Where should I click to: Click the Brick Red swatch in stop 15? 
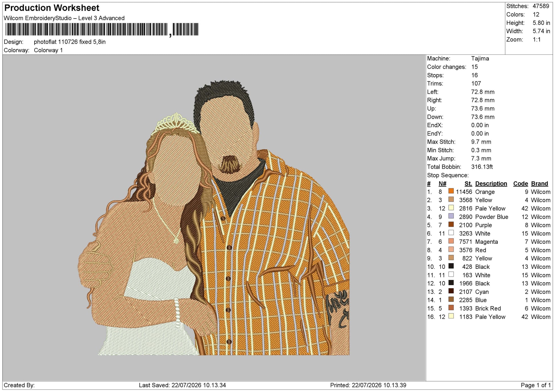pos(451,308)
